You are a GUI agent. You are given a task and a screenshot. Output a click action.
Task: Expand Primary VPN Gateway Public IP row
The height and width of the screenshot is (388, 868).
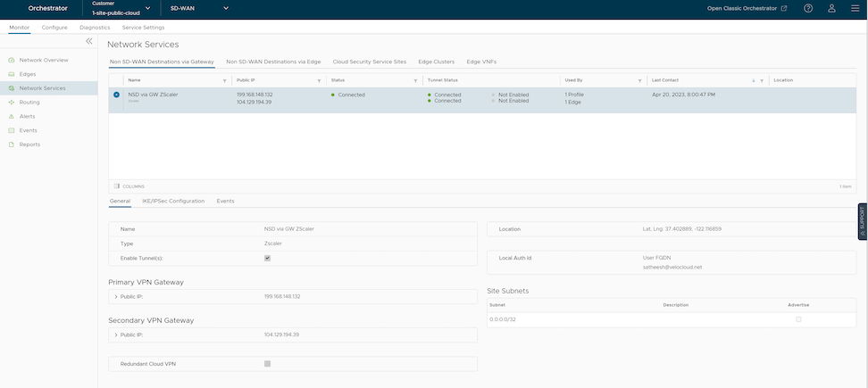pyautogui.click(x=116, y=296)
